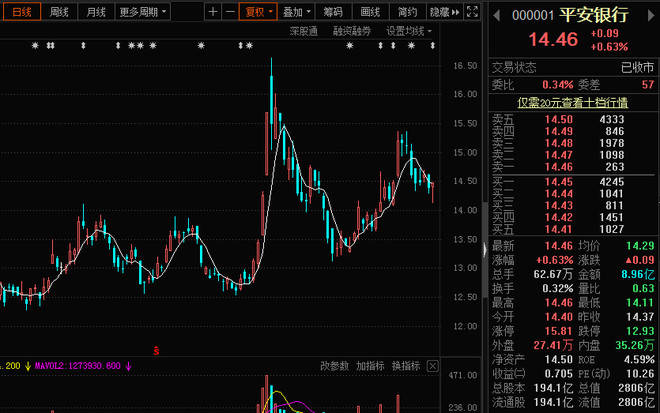
Task: Open the 复权 adjustment dropdown
Action: tap(258, 12)
